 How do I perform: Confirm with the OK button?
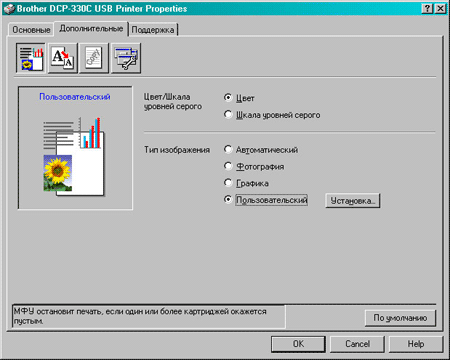point(298,344)
